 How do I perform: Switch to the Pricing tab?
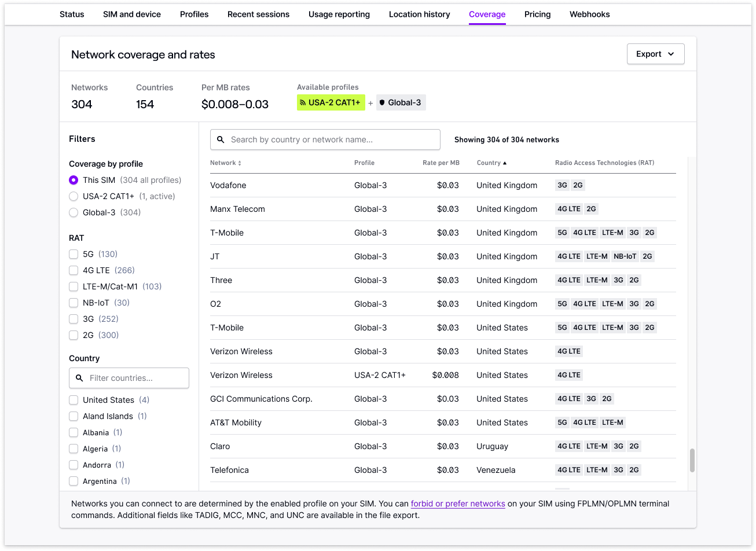537,14
